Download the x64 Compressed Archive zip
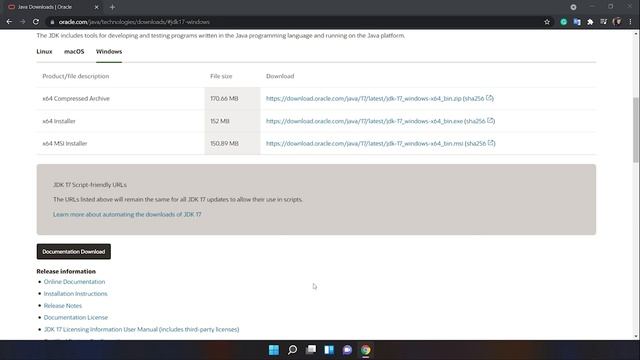 (364, 98)
